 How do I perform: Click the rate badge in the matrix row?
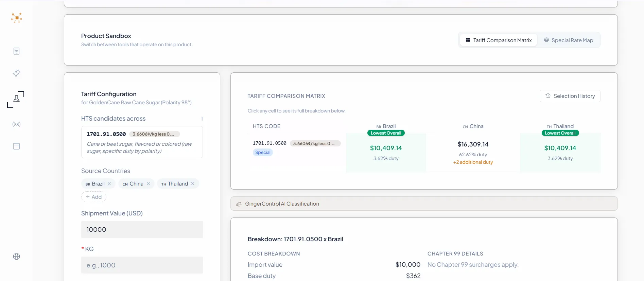pyautogui.click(x=315, y=143)
